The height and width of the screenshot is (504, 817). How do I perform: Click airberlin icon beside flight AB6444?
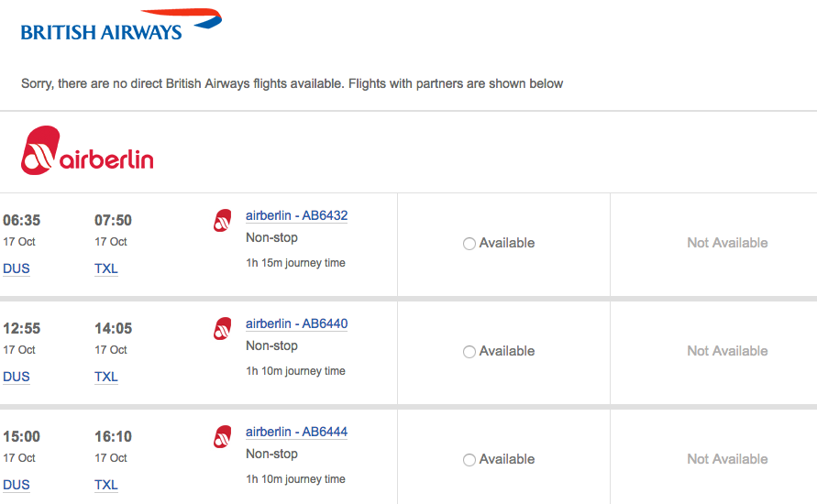[222, 436]
